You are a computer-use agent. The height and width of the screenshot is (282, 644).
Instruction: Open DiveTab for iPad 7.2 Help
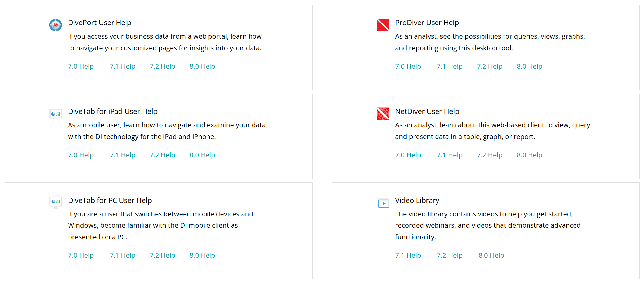coord(162,155)
